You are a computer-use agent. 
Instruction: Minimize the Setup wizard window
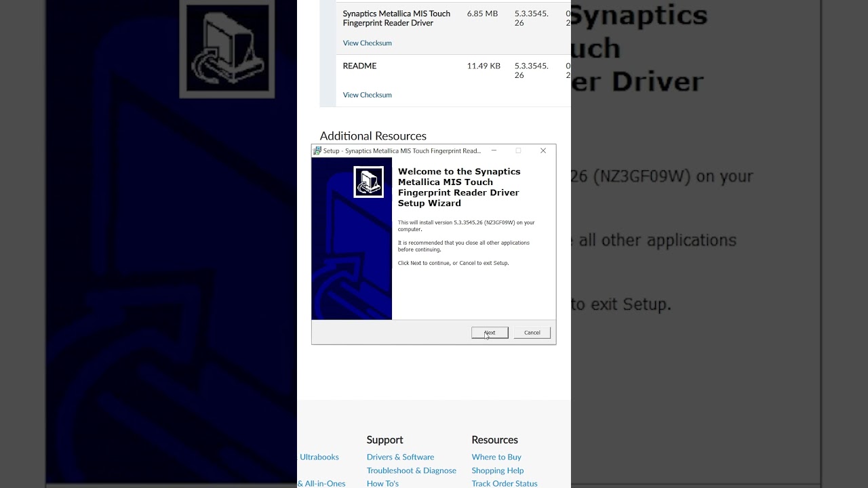[x=494, y=150]
